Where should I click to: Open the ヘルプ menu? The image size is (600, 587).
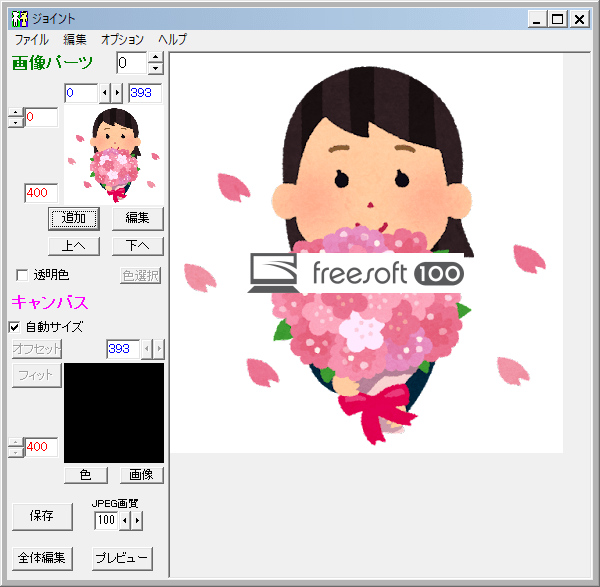point(173,39)
